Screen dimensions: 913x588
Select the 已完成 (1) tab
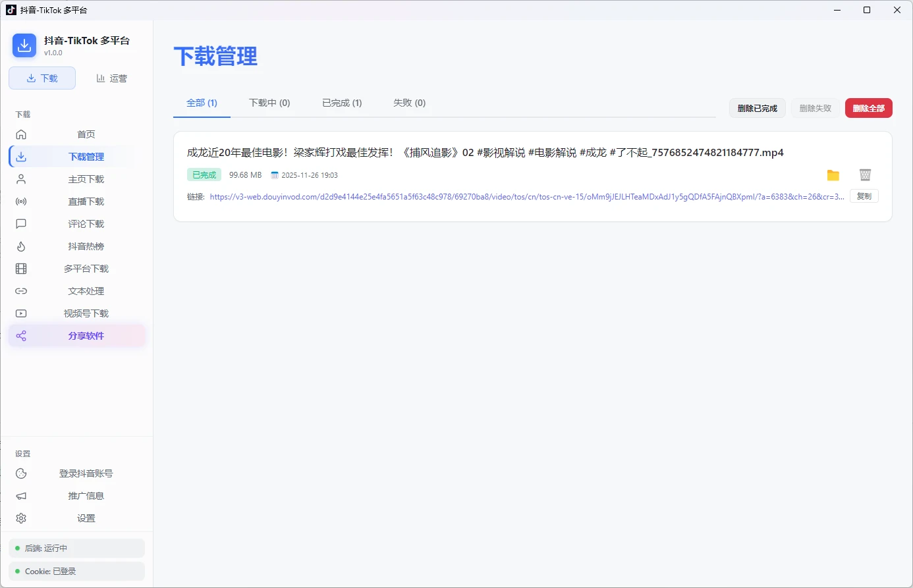point(342,103)
